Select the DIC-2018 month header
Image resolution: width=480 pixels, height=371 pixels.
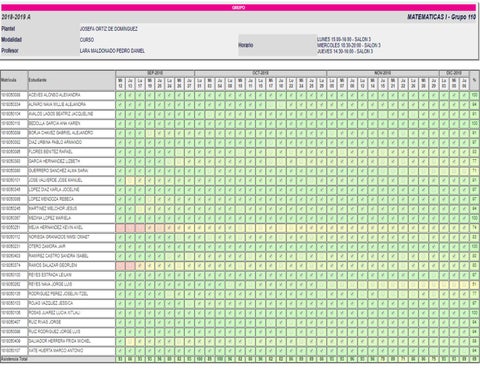point(454,73)
